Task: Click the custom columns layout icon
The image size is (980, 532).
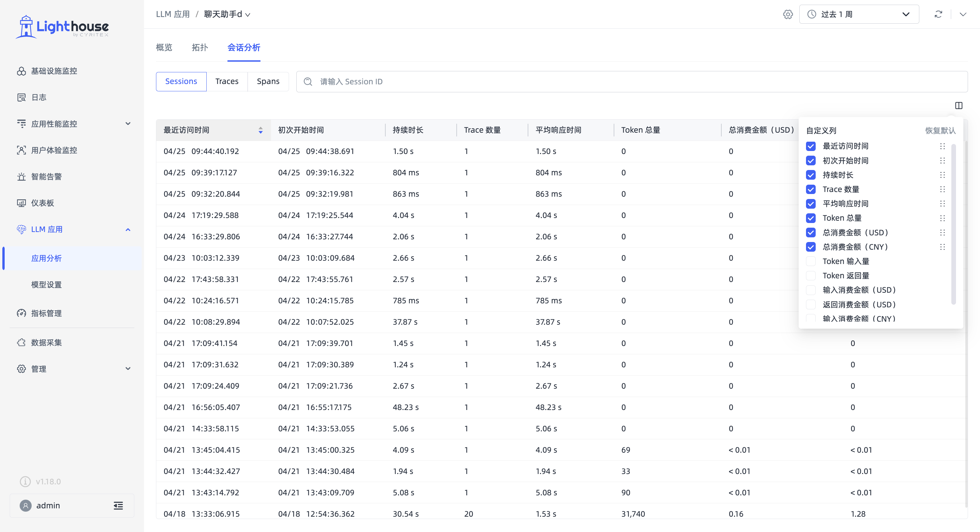Action: (x=959, y=105)
